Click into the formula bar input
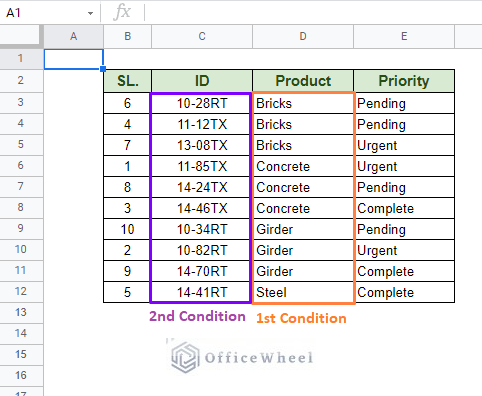482x396 pixels. [x=313, y=13]
